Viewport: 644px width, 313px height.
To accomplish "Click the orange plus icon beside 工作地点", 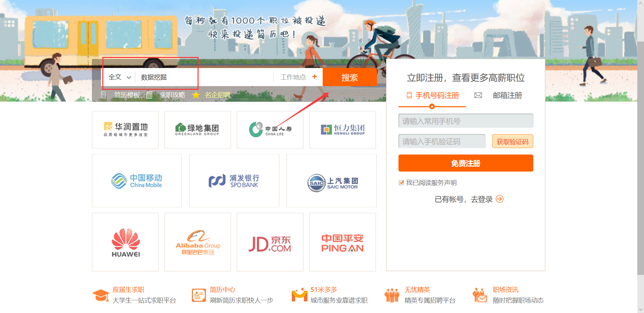I will tap(314, 77).
